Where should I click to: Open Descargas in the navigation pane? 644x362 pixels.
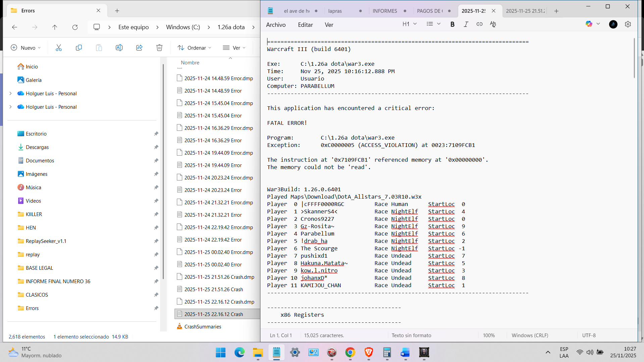[x=37, y=147]
